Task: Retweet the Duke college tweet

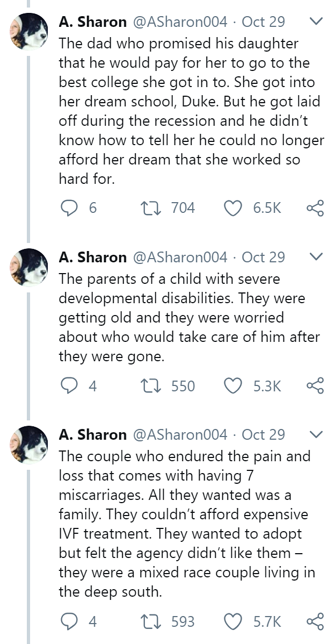Action: (150, 208)
